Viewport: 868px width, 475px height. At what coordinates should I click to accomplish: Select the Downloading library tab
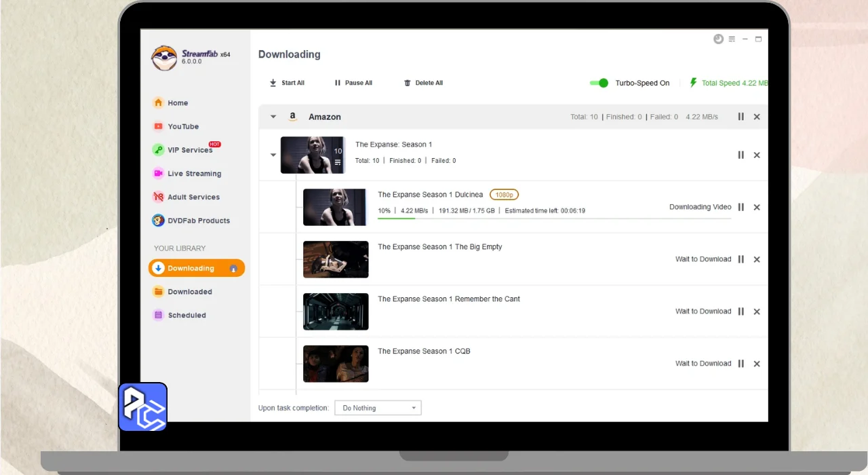coord(197,268)
